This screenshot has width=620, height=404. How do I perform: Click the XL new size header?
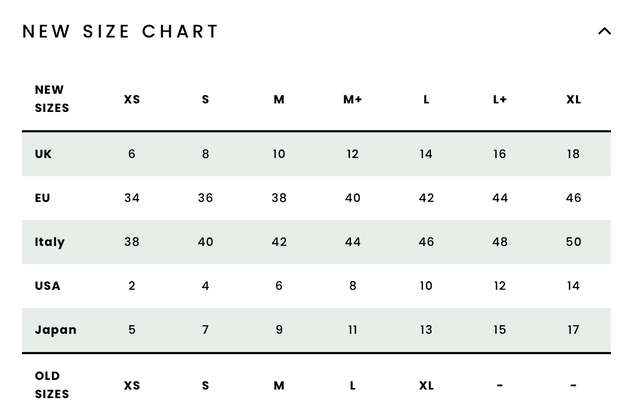(x=573, y=99)
